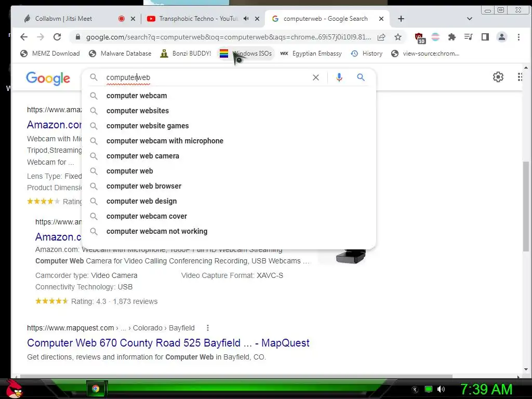The width and height of the screenshot is (532, 399).
Task: Open History bookmark
Action: point(367,54)
